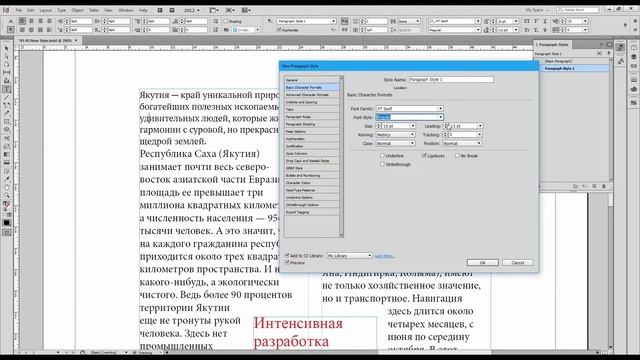Open Adobe Bridge from the application bar
The image size is (640, 360).
click(160, 10)
